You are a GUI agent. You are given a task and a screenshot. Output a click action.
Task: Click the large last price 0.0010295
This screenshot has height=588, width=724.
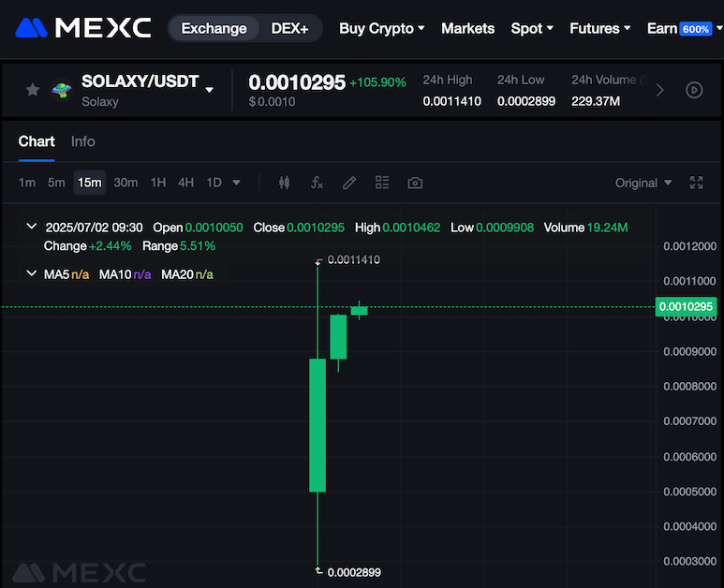297,82
